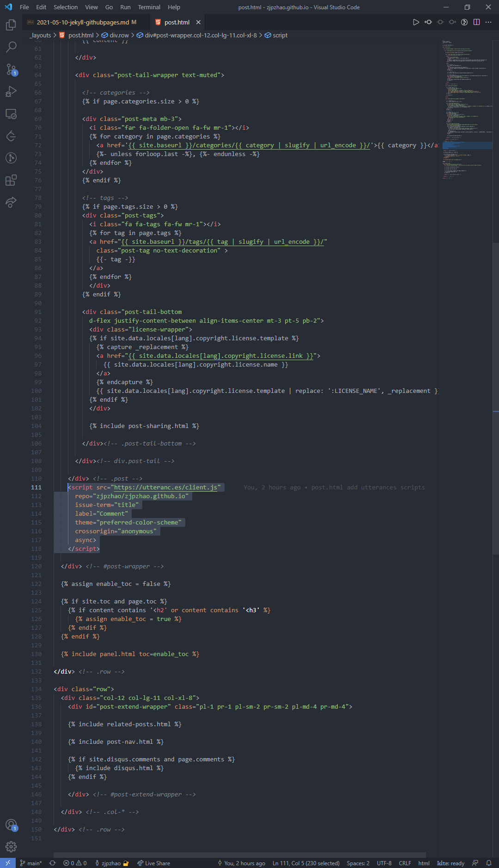Start Live Share from status bar
Screen dimensions: 499x868
click(154, 863)
